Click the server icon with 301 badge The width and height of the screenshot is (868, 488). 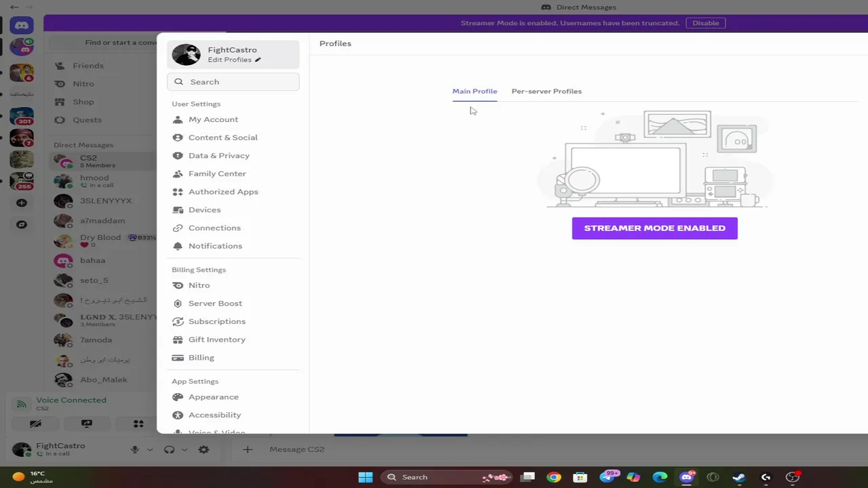click(x=22, y=117)
